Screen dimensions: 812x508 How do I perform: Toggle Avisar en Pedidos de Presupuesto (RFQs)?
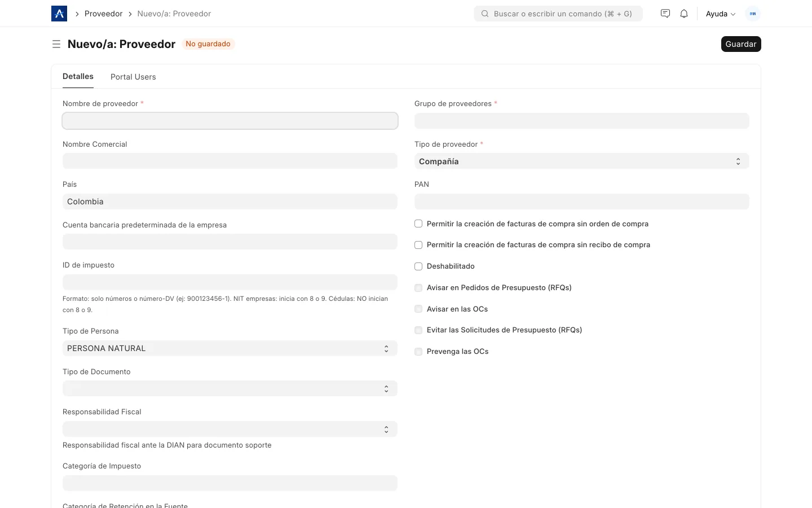418,288
